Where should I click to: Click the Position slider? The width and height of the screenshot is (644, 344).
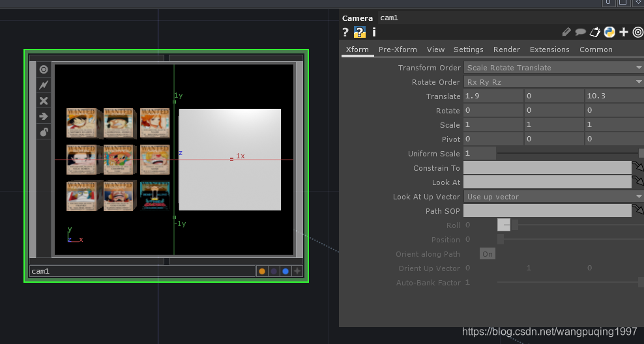(570, 239)
